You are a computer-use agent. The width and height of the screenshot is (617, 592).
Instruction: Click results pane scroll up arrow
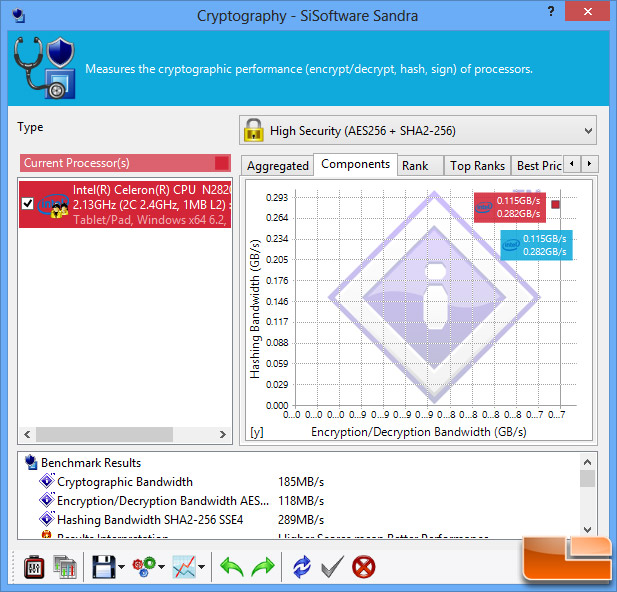[x=587, y=462]
